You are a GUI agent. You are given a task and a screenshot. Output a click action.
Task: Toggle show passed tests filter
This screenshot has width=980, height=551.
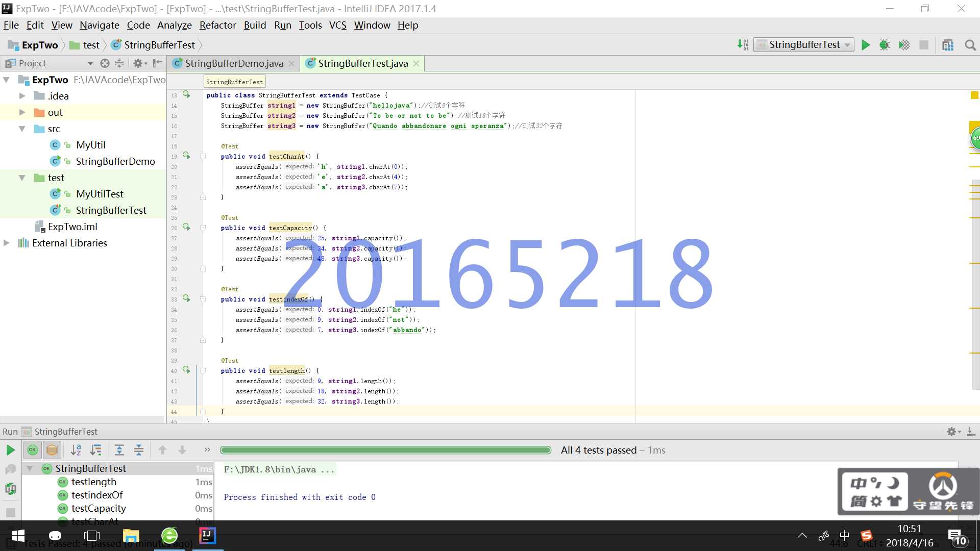(x=33, y=450)
